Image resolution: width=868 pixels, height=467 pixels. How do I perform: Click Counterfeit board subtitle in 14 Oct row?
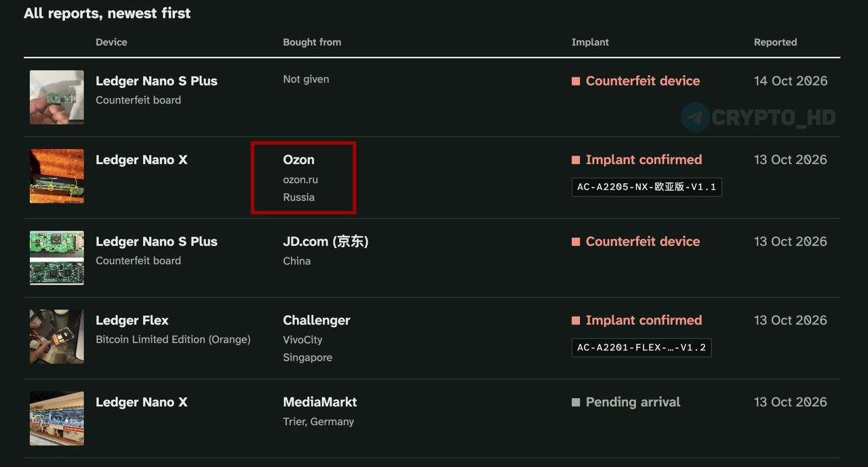(138, 100)
